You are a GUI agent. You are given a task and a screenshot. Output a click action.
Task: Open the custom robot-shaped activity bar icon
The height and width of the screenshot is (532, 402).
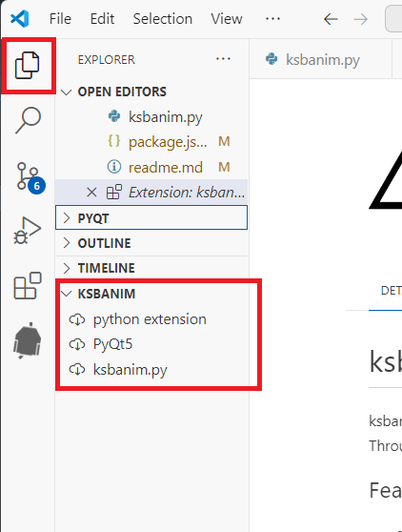[x=27, y=340]
